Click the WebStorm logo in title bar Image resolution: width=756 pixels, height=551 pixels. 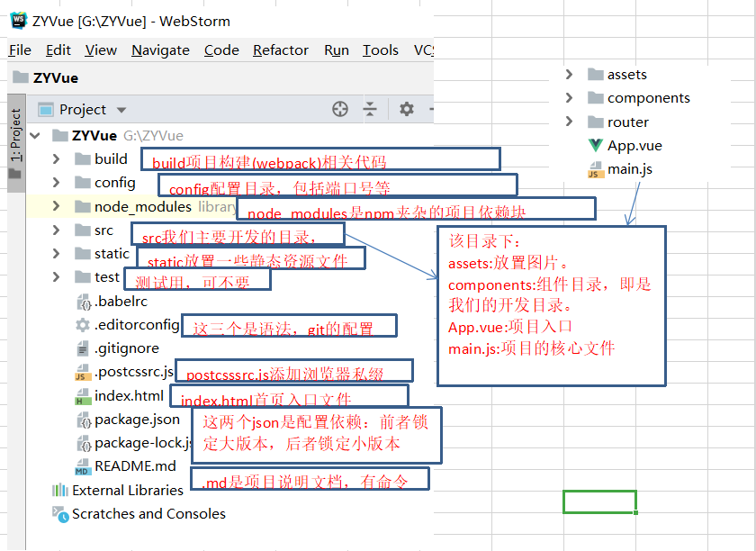(x=18, y=21)
